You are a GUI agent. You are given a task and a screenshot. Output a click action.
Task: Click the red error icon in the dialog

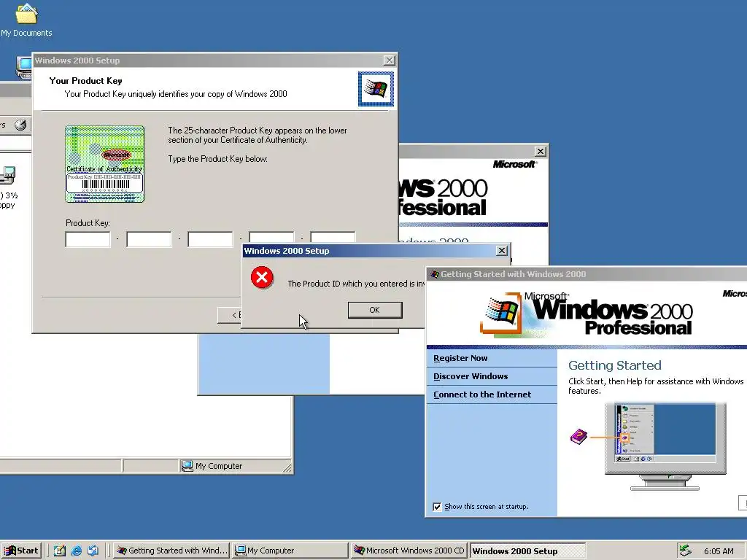262,278
